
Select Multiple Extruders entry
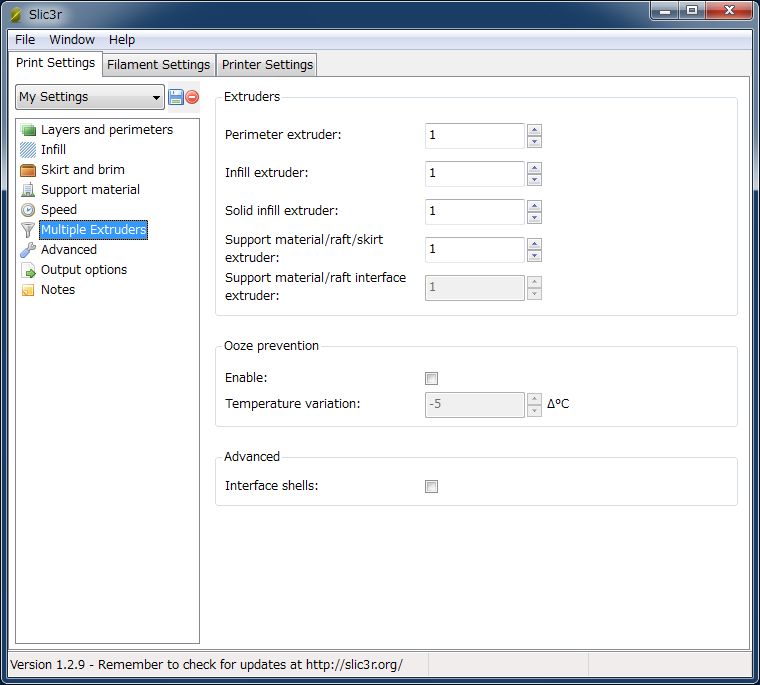click(94, 230)
